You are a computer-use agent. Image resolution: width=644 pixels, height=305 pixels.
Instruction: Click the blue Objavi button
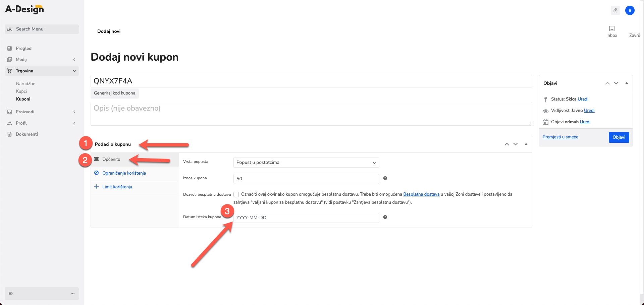[619, 137]
